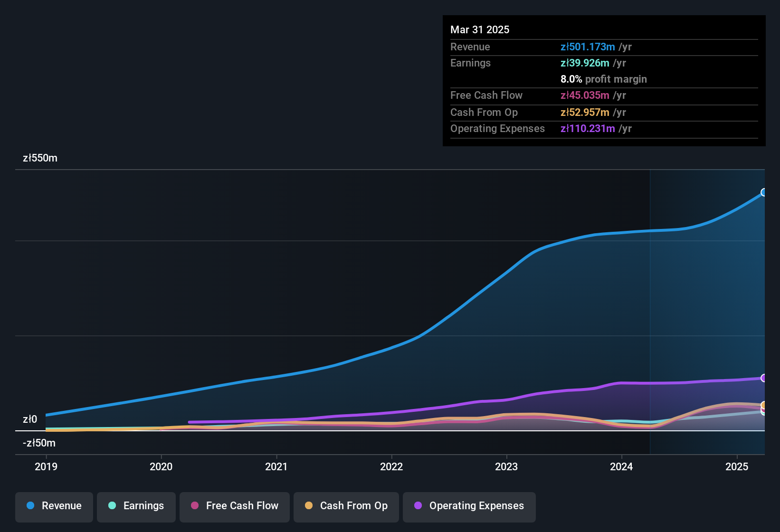Click the Cash From Op row label in tooltip
This screenshot has width=780, height=532.
coord(484,113)
